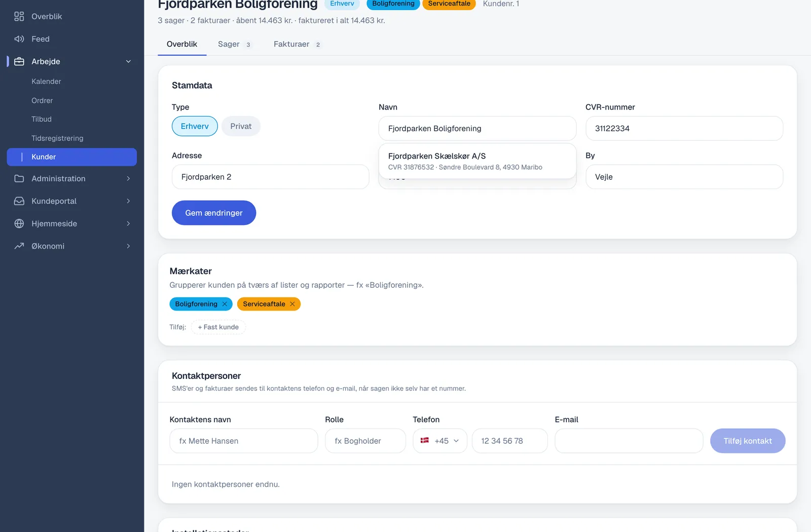This screenshot has width=811, height=532.
Task: Click the Boligforening tag in header
Action: pos(393,4)
